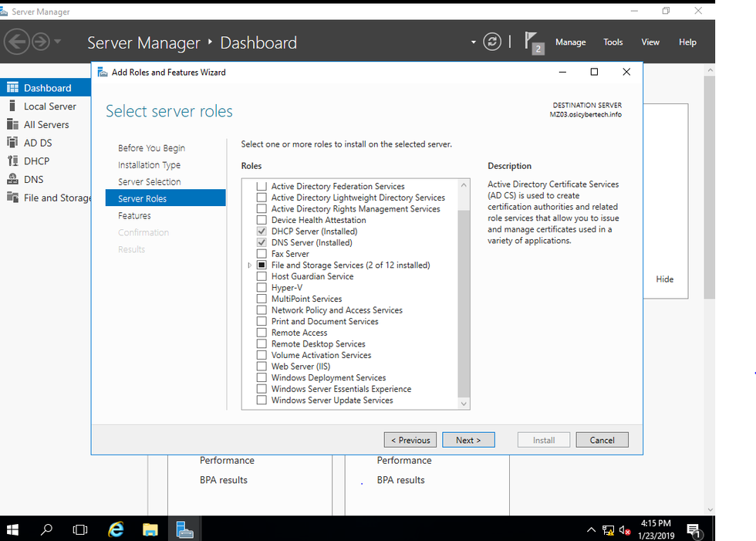756x541 pixels.
Task: Check Windows Server Essentials Experience
Action: (262, 389)
